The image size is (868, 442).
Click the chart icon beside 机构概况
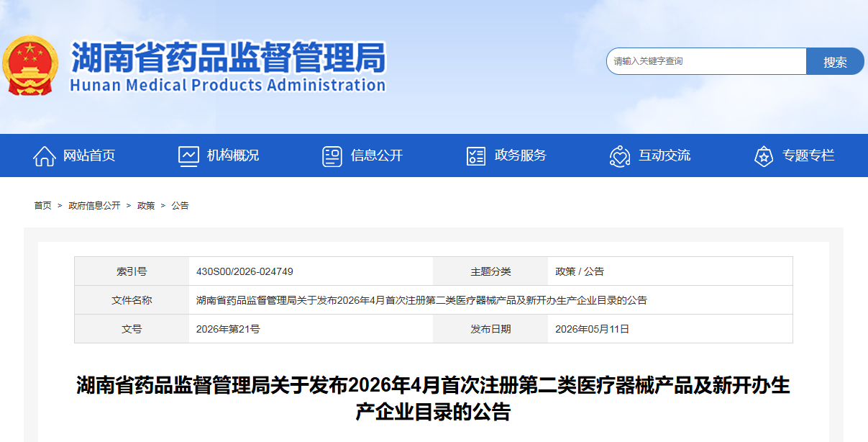(188, 155)
